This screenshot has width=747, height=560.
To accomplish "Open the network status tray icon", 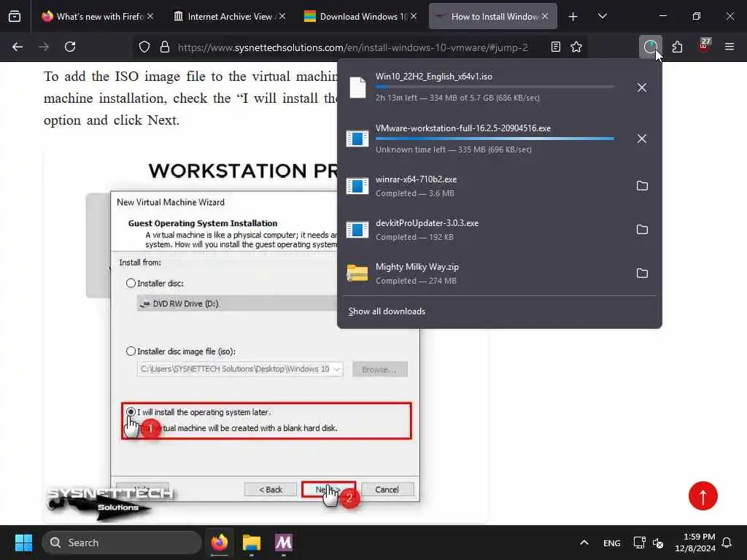I will coord(639,542).
